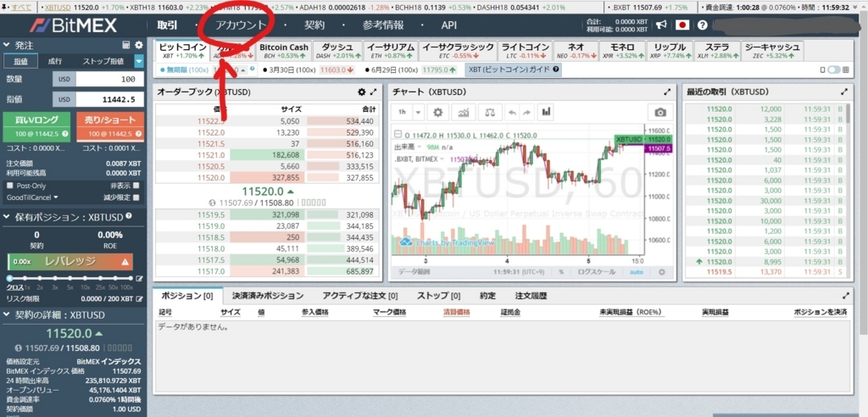
Task: Open Orderbook settings gear
Action: pos(361,92)
